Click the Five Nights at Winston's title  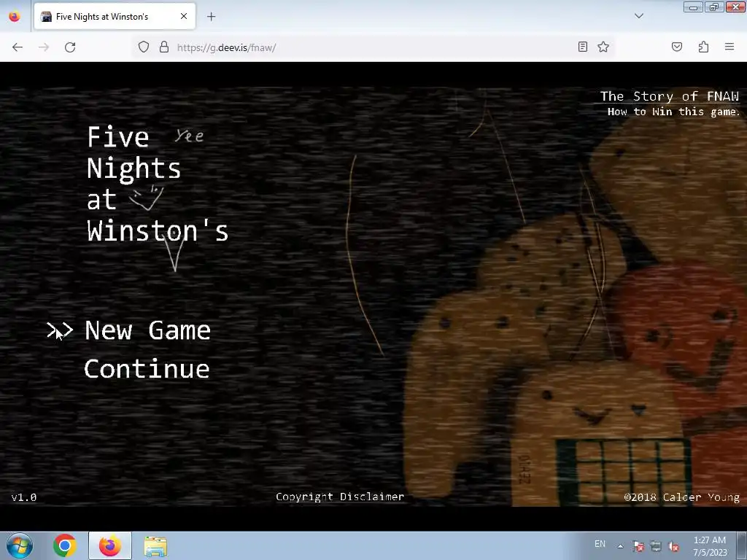(x=158, y=184)
